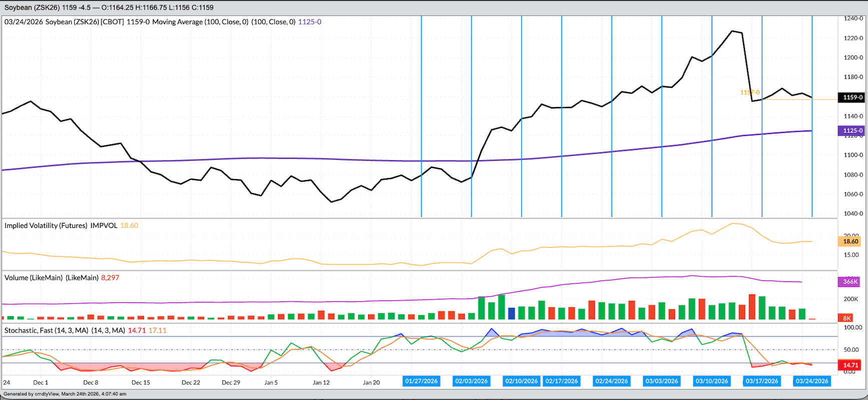Select the 02/03/2026 date marker label
The image size is (868, 400).
coord(471,381)
